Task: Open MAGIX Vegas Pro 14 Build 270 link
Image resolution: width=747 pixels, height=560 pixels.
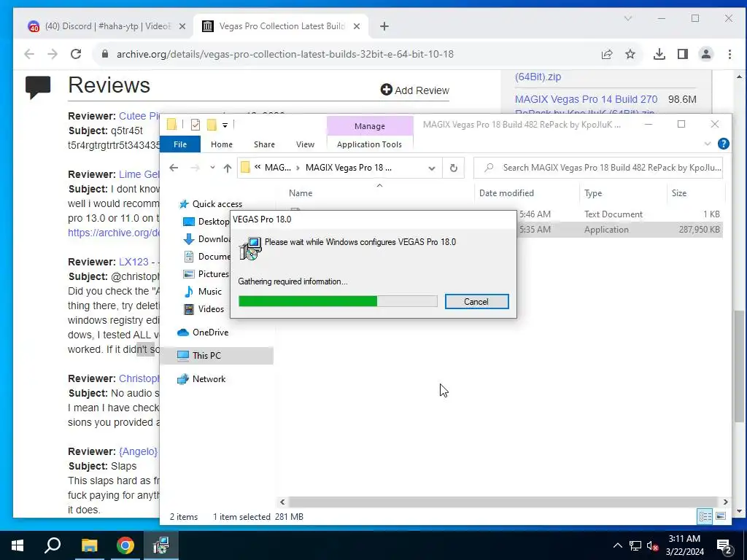Action: (x=586, y=99)
